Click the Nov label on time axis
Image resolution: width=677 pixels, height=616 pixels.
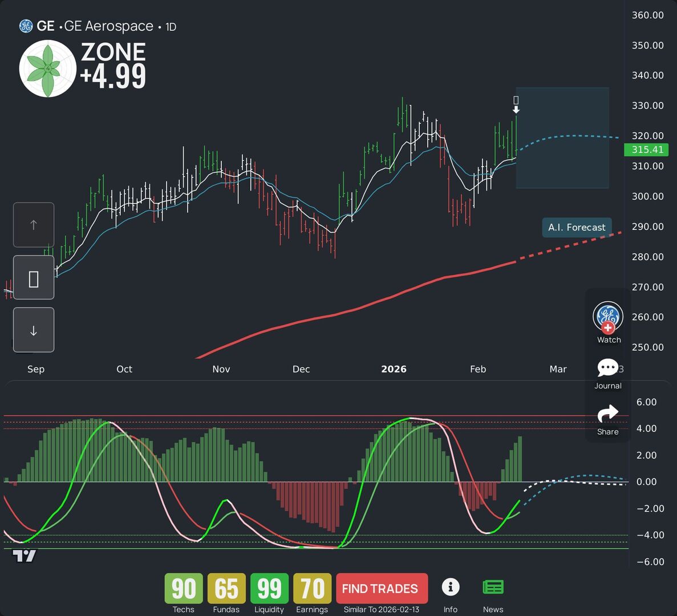click(x=221, y=369)
